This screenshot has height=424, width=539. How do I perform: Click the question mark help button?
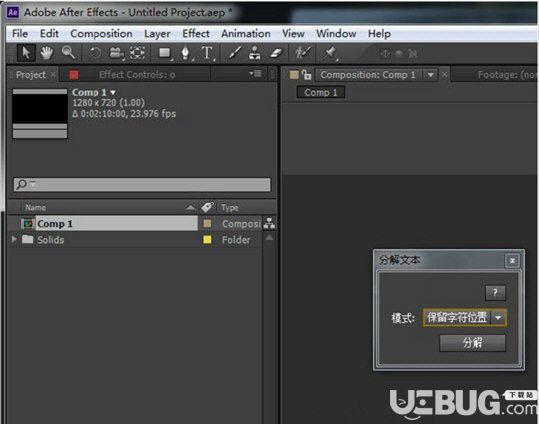pyautogui.click(x=495, y=293)
